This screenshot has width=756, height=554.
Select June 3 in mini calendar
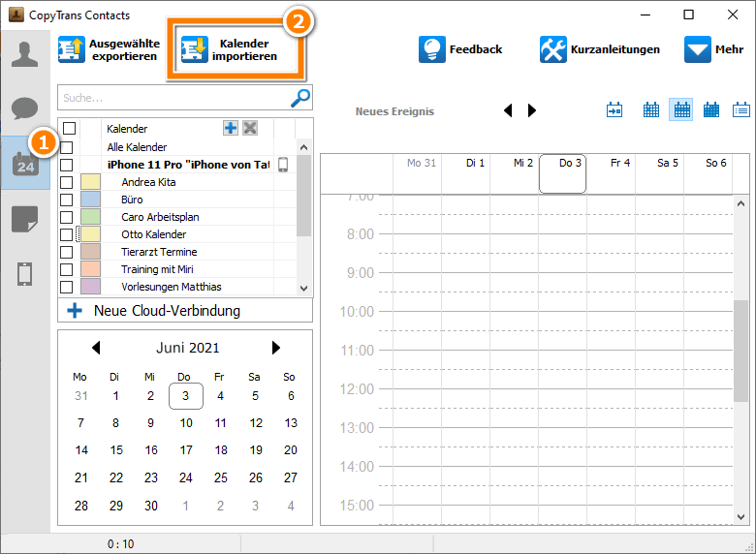[x=186, y=396]
